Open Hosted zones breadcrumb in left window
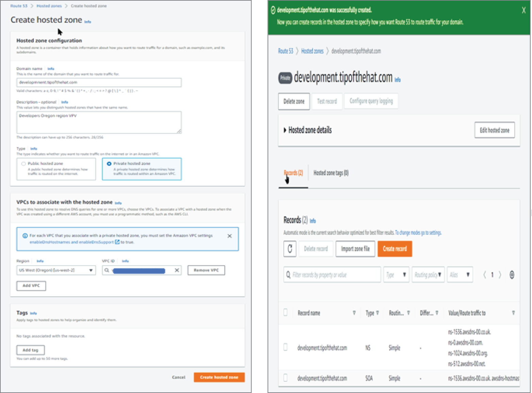The width and height of the screenshot is (532, 393). coord(49,6)
